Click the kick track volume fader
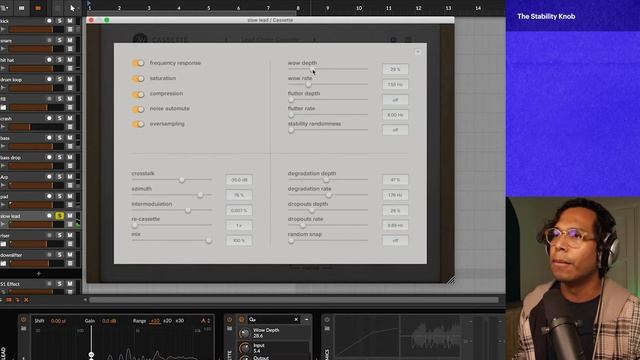This screenshot has height=360, width=640. pos(37,29)
